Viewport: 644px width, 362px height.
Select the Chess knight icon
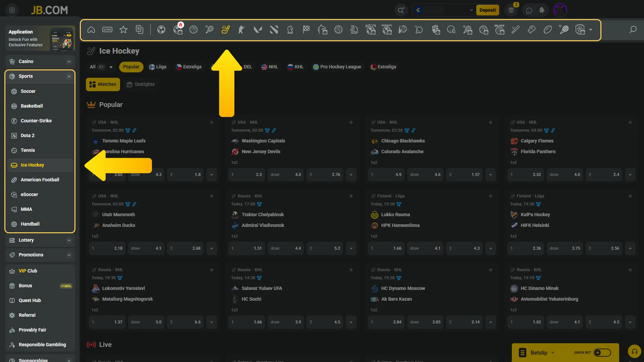(290, 30)
